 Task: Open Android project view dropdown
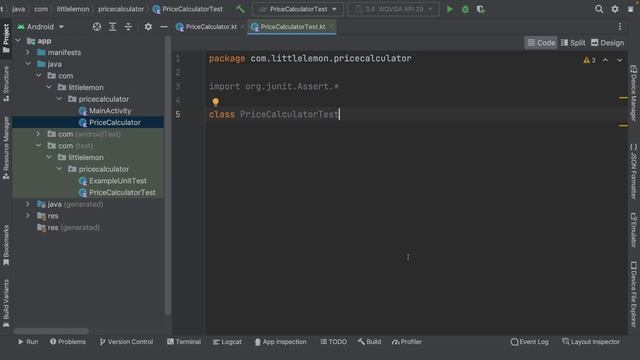[x=41, y=27]
